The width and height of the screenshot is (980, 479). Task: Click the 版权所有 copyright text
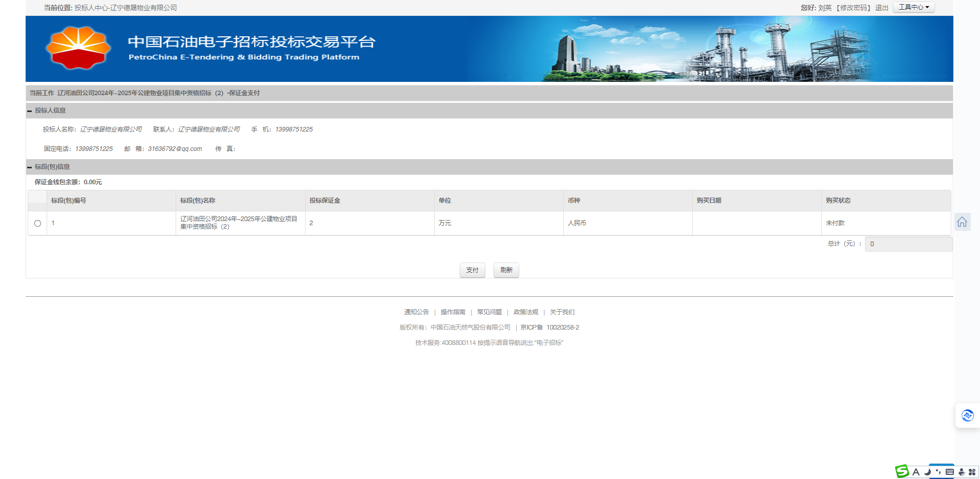pyautogui.click(x=455, y=328)
